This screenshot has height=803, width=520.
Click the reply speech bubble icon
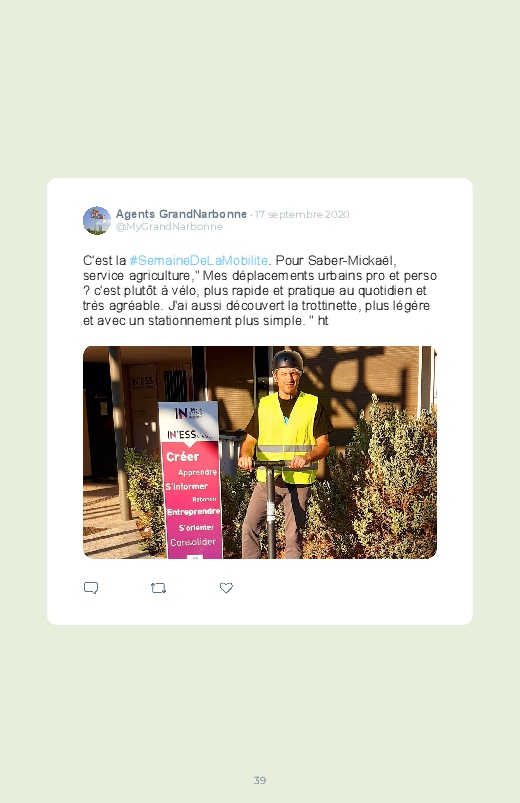click(91, 588)
